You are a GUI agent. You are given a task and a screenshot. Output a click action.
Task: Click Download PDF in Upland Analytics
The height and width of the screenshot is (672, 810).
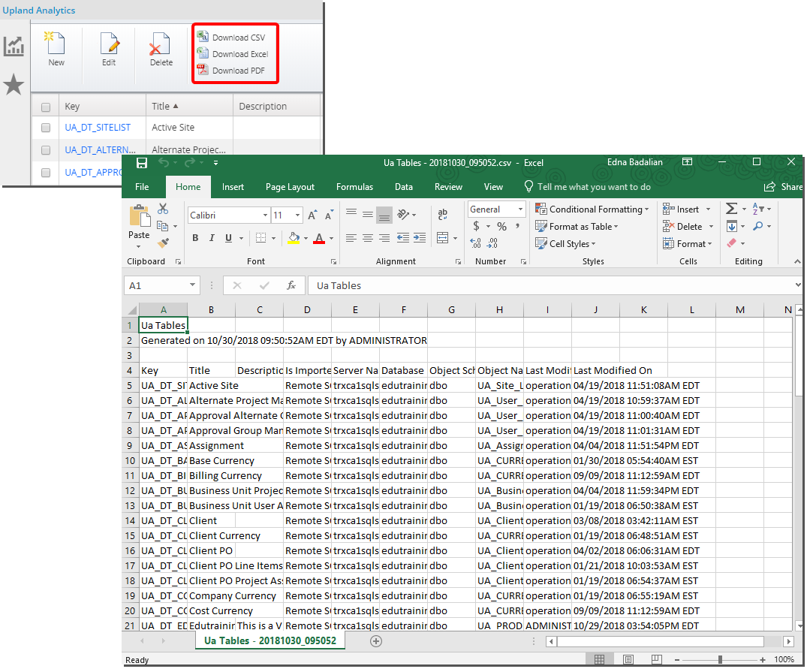(x=231, y=71)
